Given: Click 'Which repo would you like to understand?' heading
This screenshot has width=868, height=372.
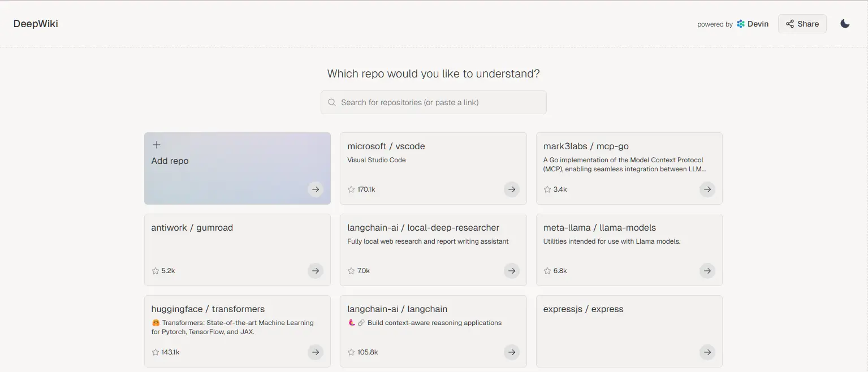Looking at the screenshot, I should click(x=433, y=74).
